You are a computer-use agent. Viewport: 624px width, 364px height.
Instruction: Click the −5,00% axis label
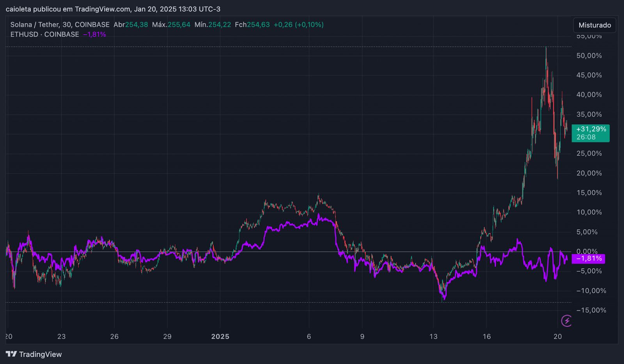tap(589, 271)
